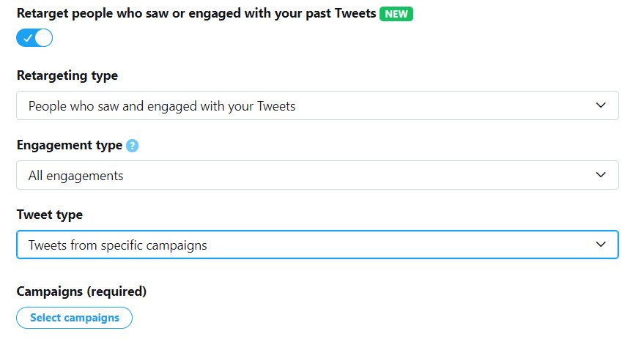Click the chevron arrow in Engagement type field
This screenshot has width=644, height=350.
[601, 175]
